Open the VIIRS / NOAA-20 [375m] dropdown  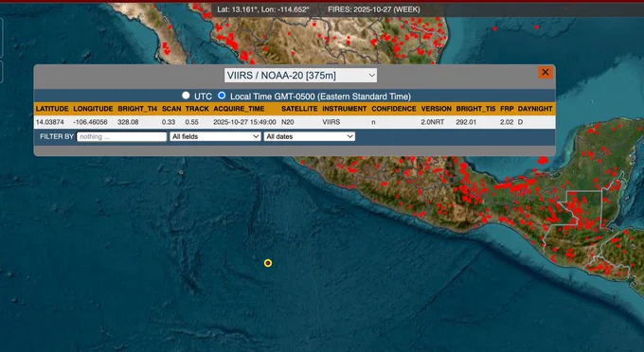[300, 76]
